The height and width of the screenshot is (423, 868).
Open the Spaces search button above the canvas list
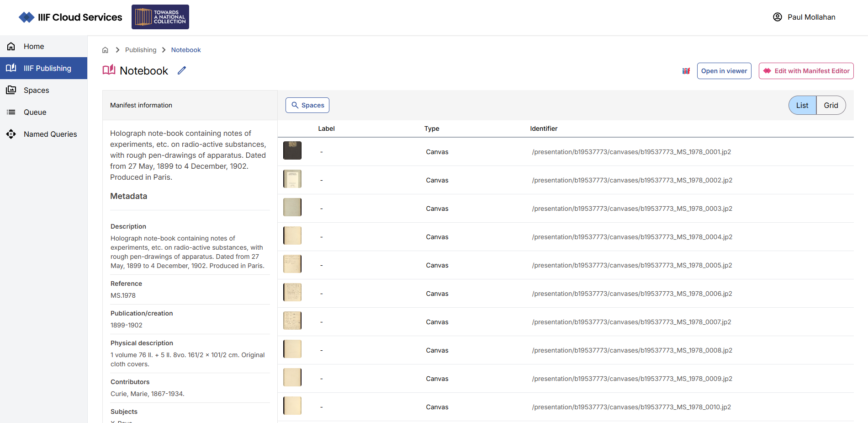click(x=307, y=105)
